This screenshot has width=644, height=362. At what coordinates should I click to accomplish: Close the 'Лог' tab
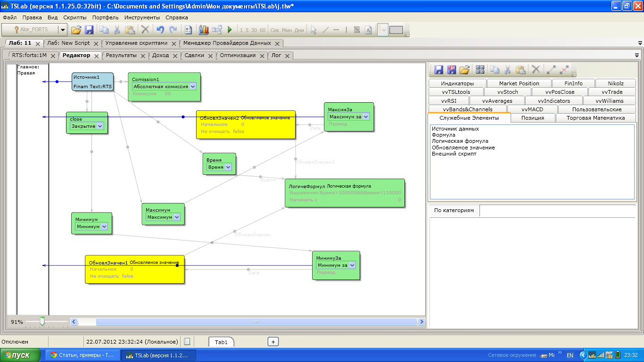coord(287,56)
